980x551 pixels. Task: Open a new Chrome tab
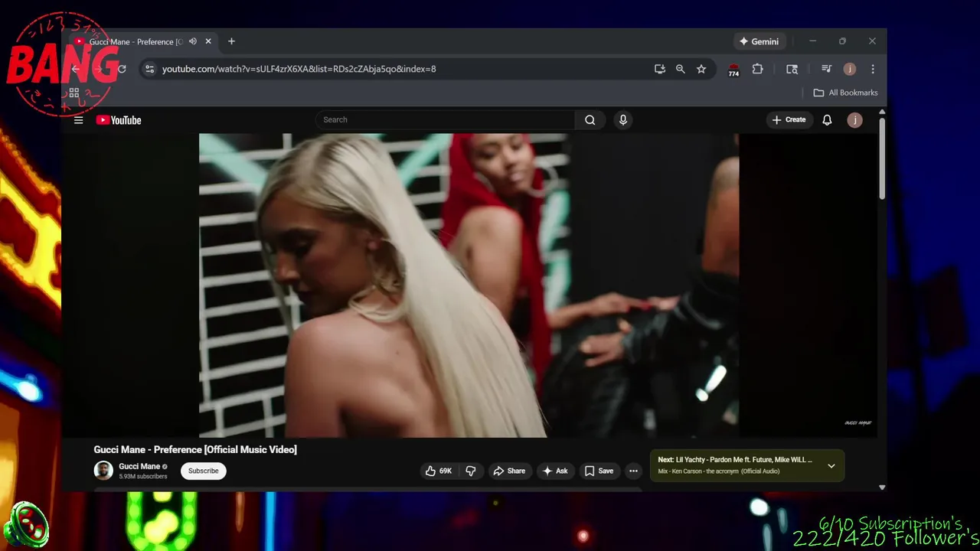point(231,41)
